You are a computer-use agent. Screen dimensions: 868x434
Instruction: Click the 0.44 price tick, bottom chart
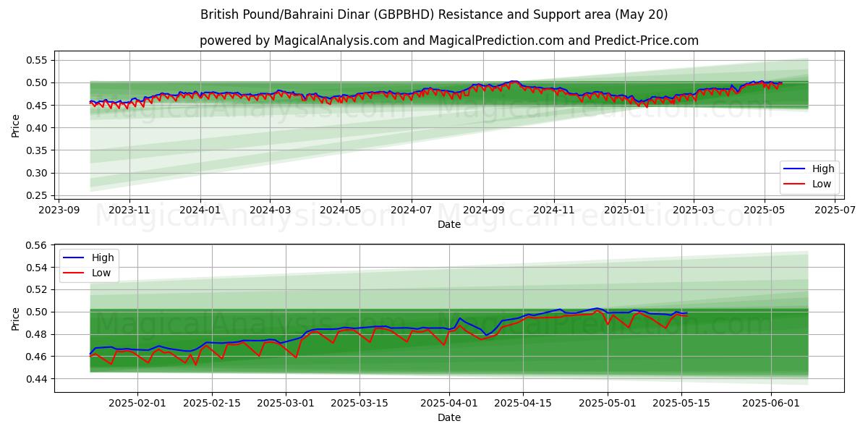[38, 379]
